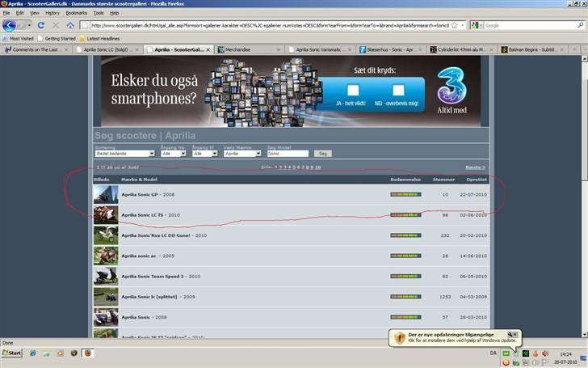
Task: Tick "NEJ - overbevis mig!" ad box
Action: [x=396, y=90]
